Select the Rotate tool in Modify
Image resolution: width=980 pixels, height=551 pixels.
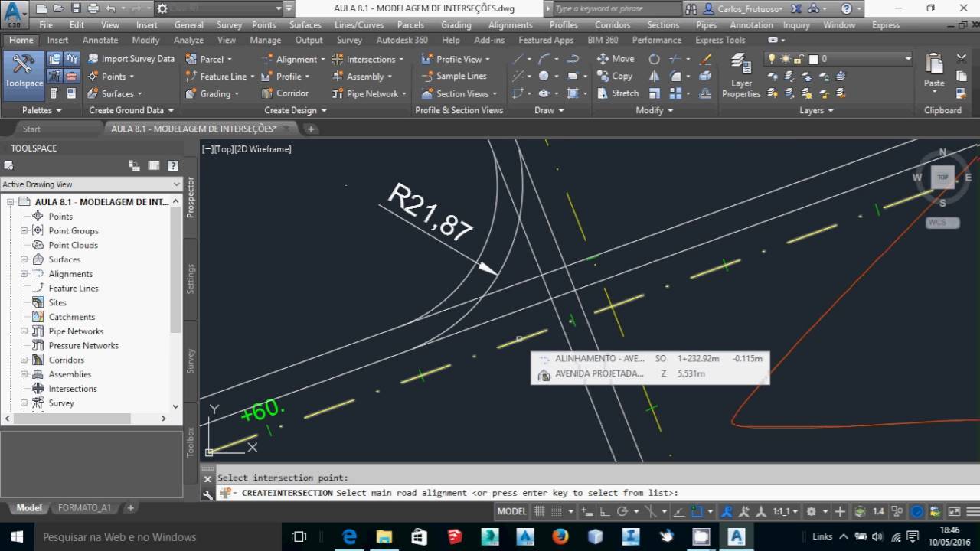(654, 59)
